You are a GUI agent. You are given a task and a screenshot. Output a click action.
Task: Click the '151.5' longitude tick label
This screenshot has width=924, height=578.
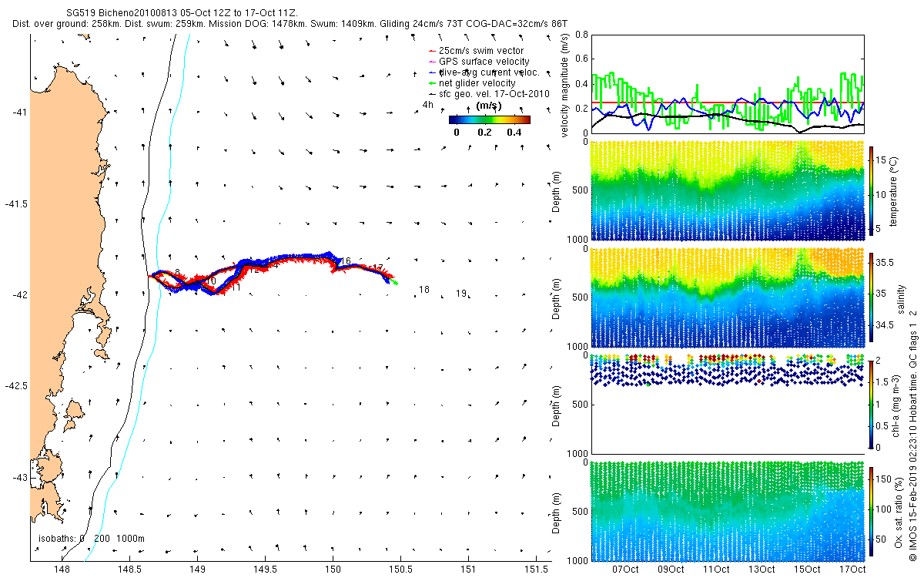(x=536, y=569)
